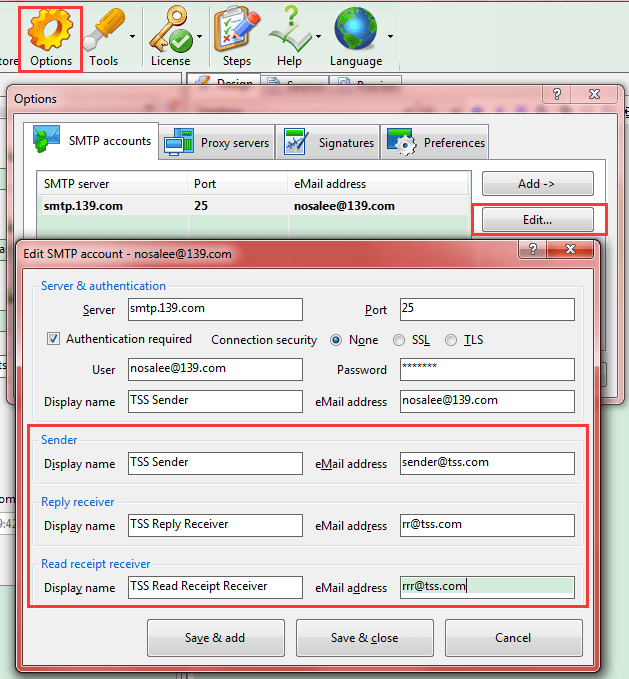The height and width of the screenshot is (679, 629).
Task: Switch to the Preferences tab
Action: pos(435,142)
